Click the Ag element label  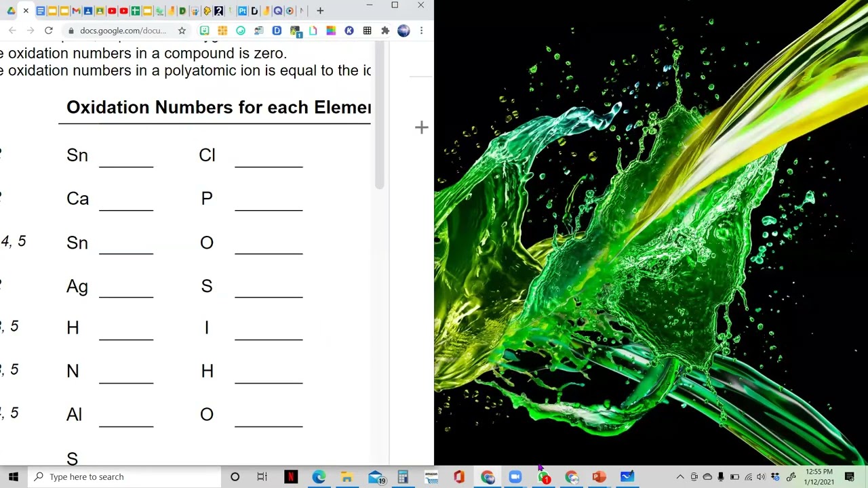[x=77, y=286]
